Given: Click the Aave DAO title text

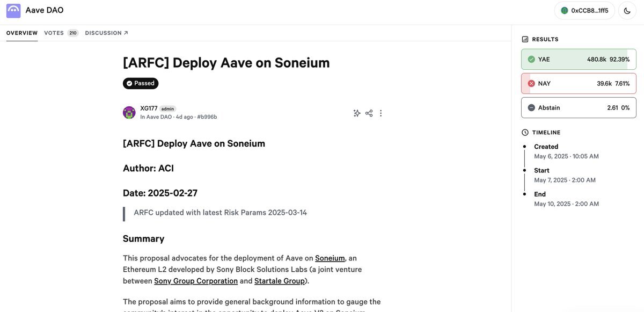Looking at the screenshot, I should point(45,10).
